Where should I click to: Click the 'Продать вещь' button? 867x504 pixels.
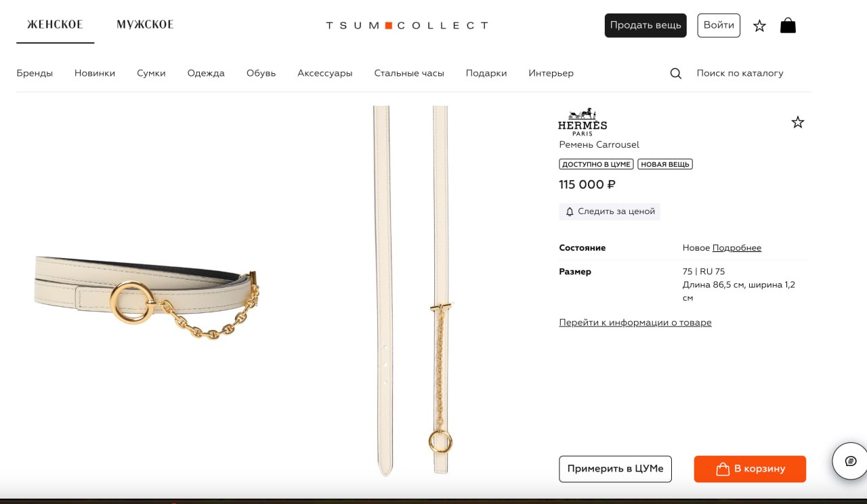(646, 25)
